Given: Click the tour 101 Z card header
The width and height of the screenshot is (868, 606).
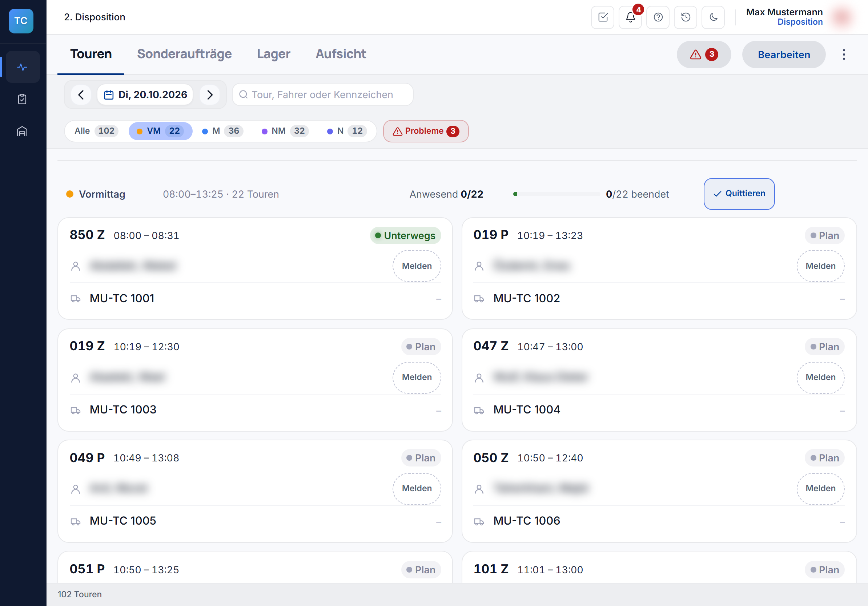Looking at the screenshot, I should point(659,569).
